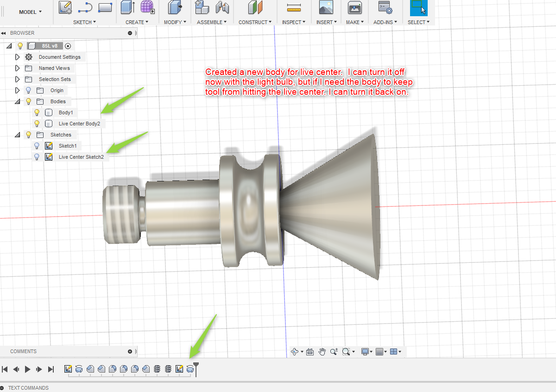Show Sketch1 with its light bulb
The width and height of the screenshot is (556, 392).
[37, 146]
